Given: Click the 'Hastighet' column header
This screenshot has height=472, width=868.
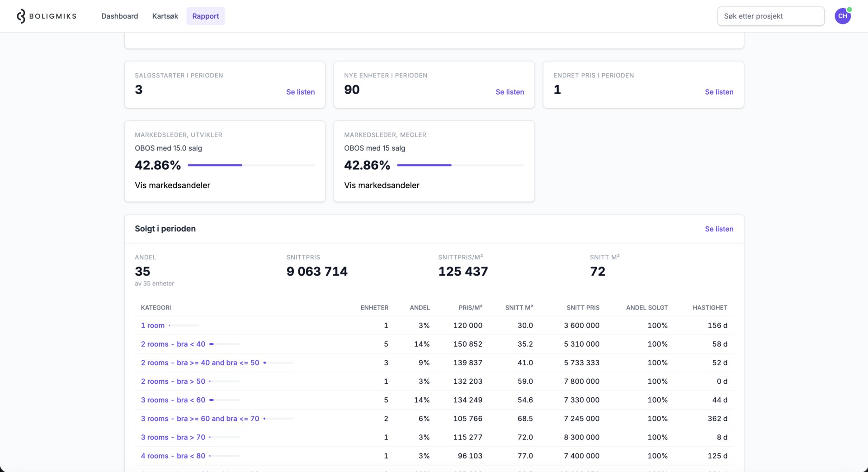Looking at the screenshot, I should [710, 308].
